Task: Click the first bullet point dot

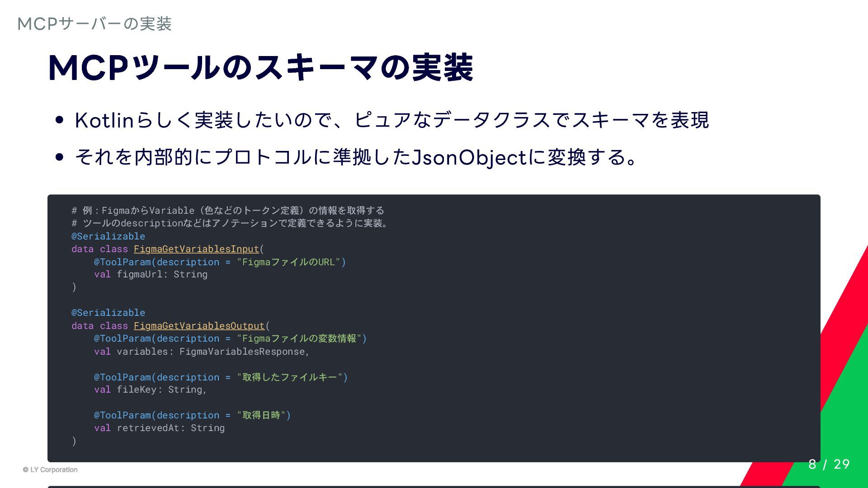Action: [x=59, y=120]
